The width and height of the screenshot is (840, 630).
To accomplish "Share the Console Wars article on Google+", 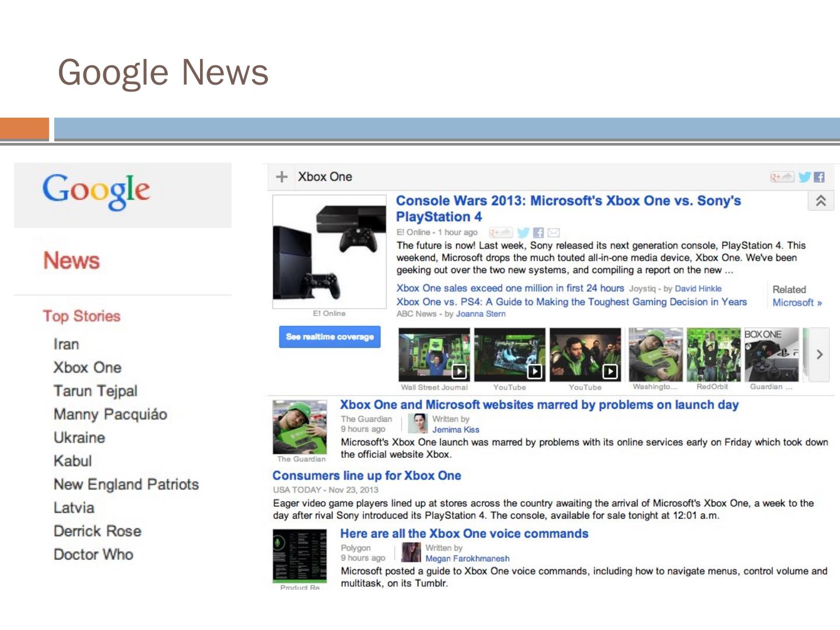I will tap(501, 233).
